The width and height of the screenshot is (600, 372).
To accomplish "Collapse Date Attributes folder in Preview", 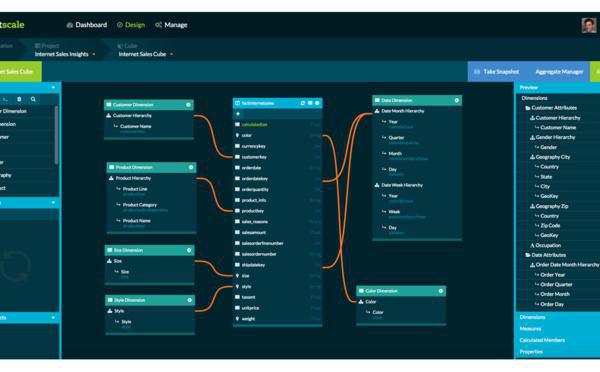I will pos(528,255).
